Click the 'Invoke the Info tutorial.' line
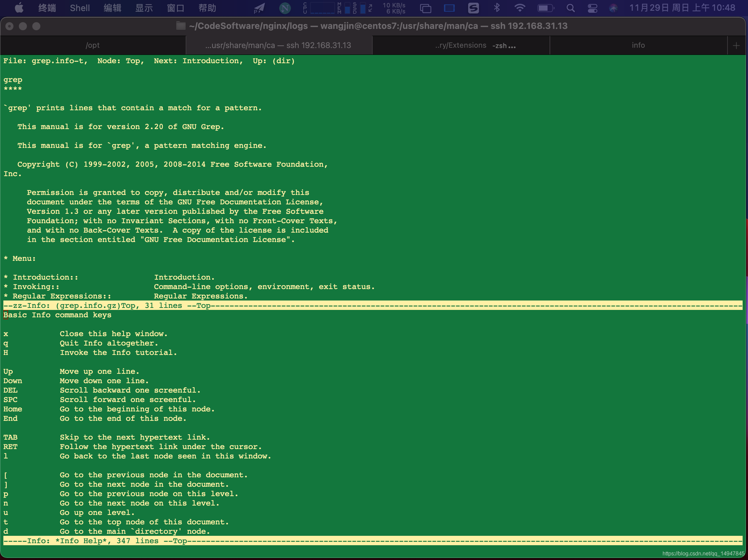Image resolution: width=748 pixels, height=560 pixels. pos(118,353)
